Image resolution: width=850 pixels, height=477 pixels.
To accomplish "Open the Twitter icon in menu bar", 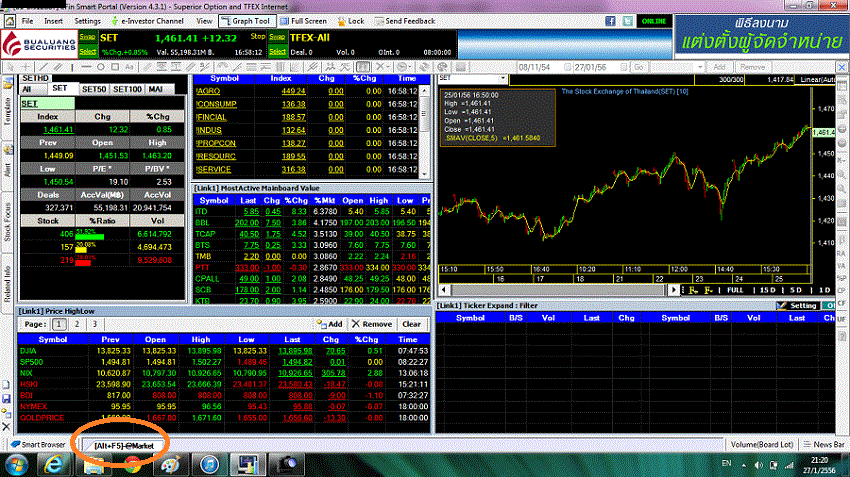I will [628, 21].
